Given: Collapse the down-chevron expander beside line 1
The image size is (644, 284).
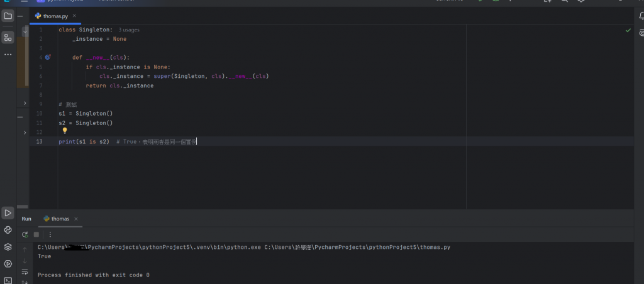Looking at the screenshot, I should click(x=25, y=31).
